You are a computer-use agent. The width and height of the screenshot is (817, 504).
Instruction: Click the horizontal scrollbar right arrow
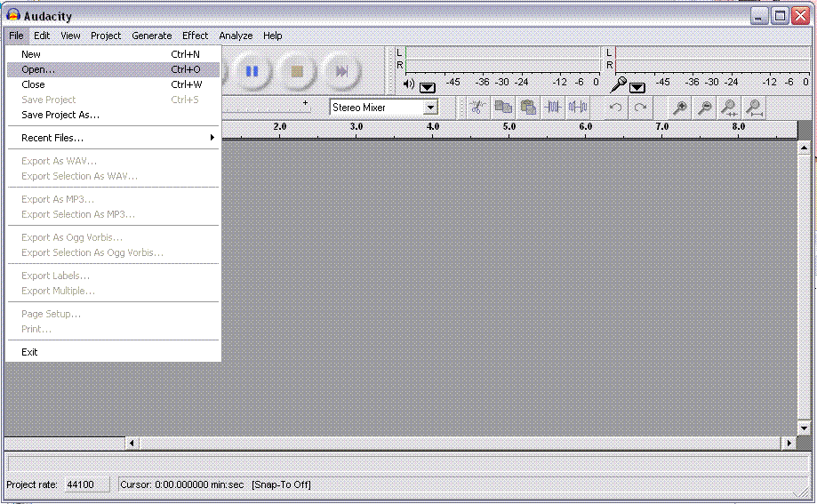[x=788, y=443]
